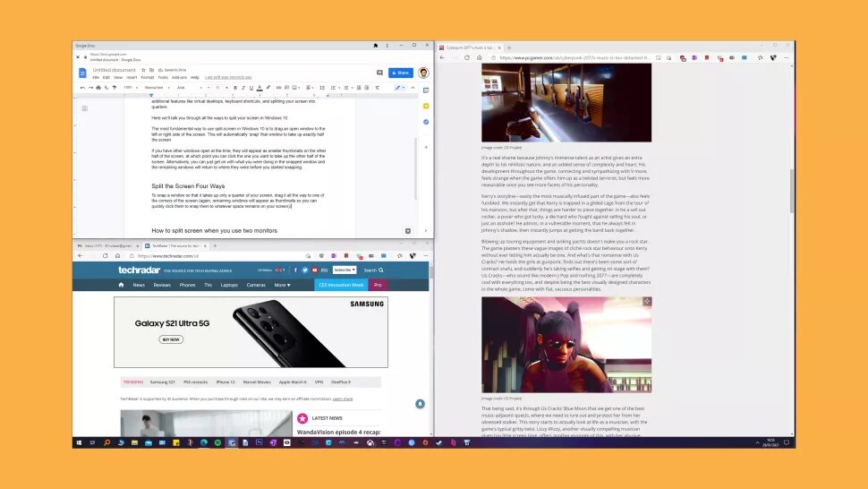This screenshot has width=868, height=489.
Task: Click the search magnifier on TechRadar header
Action: coord(381,270)
